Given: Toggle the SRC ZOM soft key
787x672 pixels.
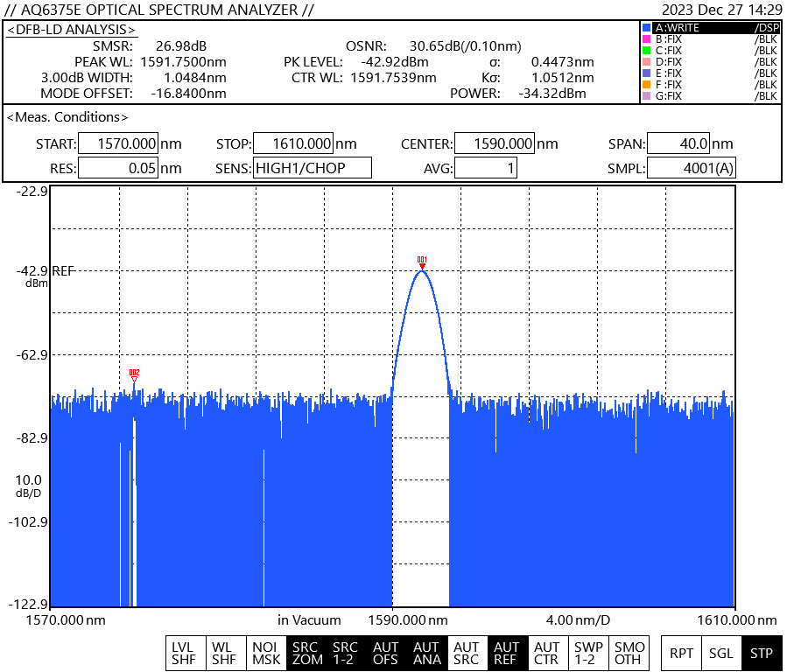Looking at the screenshot, I should [306, 653].
